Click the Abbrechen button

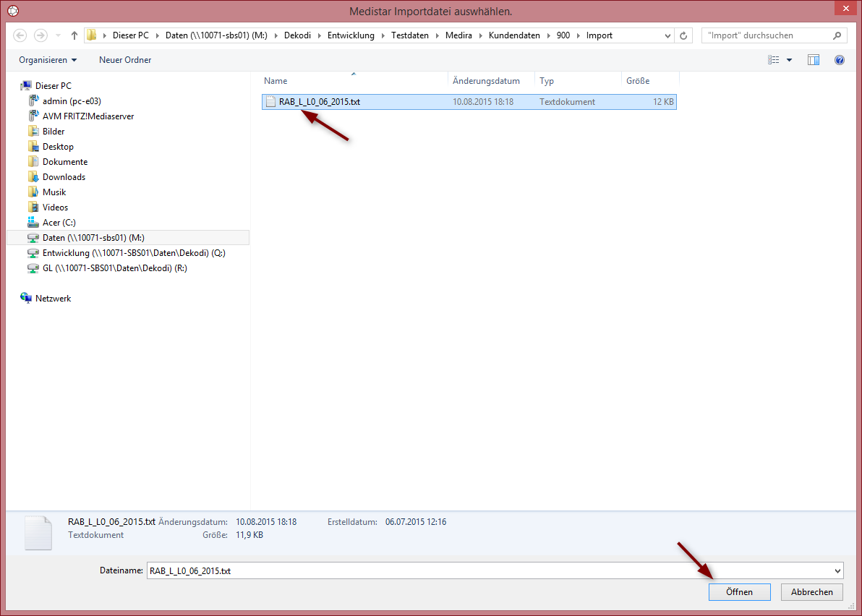[812, 592]
